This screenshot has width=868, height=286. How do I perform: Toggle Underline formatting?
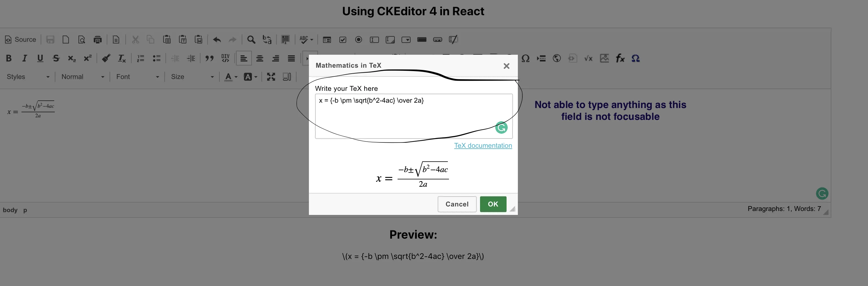[x=40, y=58]
